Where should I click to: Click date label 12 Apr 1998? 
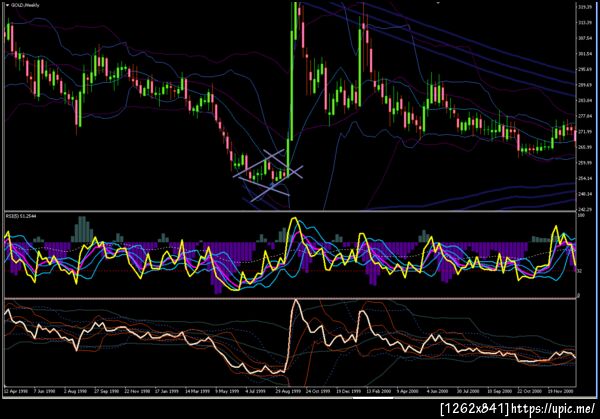coord(16,391)
